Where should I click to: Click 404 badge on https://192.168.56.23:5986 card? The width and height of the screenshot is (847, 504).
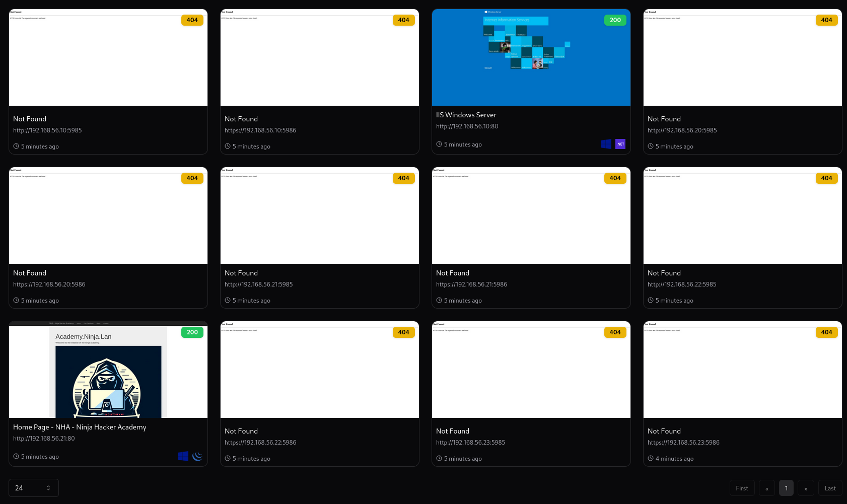827,332
